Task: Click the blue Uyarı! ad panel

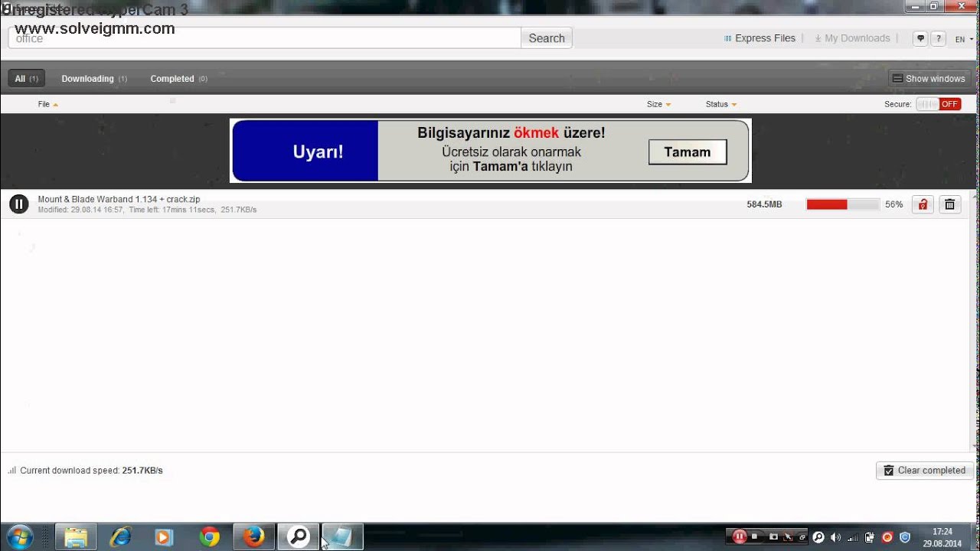Action: pyautogui.click(x=305, y=151)
